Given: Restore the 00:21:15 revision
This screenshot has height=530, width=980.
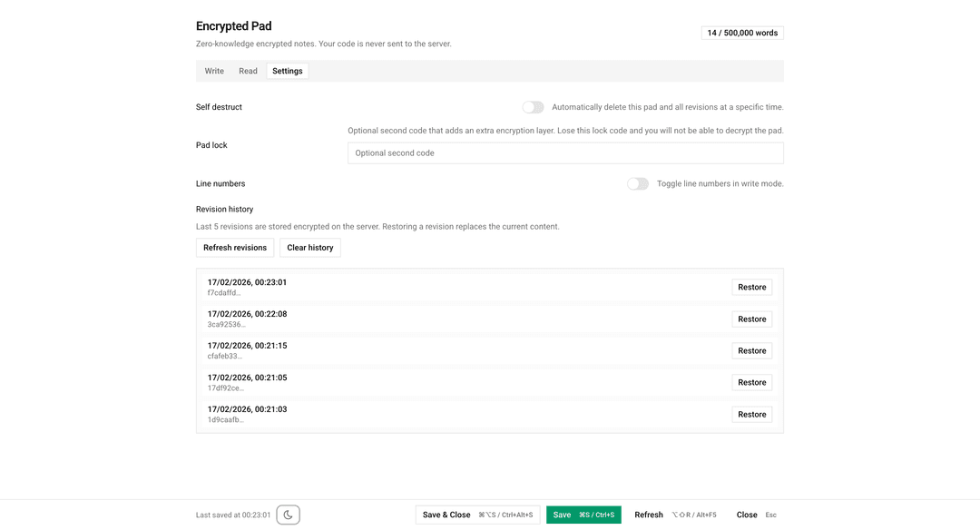Looking at the screenshot, I should pos(751,350).
